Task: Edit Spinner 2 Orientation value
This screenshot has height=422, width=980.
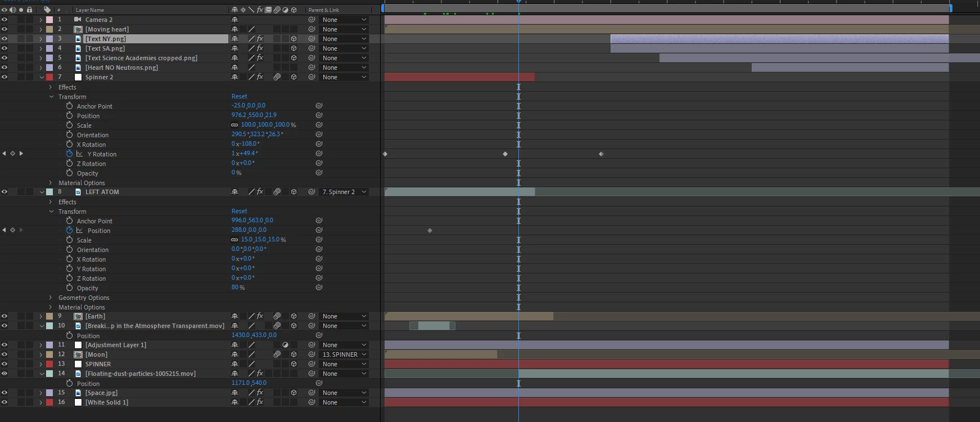Action: click(258, 134)
